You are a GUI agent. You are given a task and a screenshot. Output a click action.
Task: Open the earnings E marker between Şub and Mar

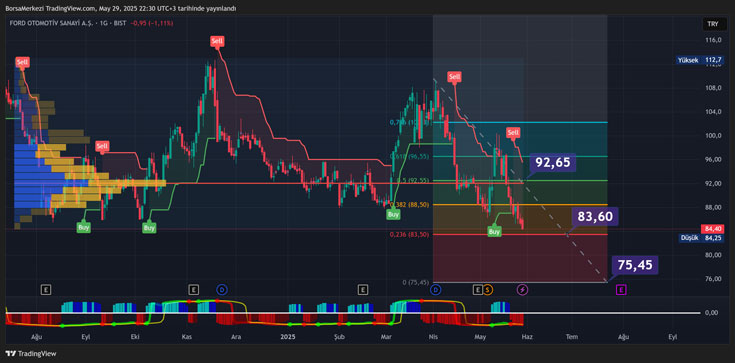363,290
